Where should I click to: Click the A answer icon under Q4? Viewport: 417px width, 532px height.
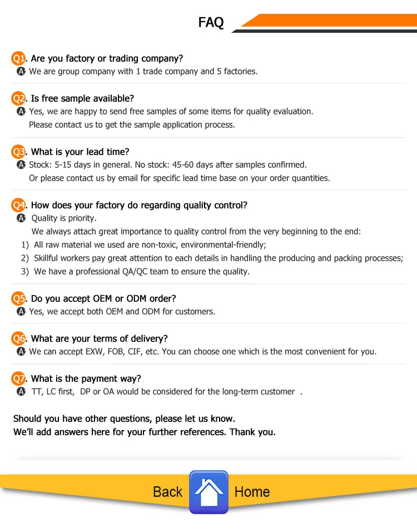tap(22, 218)
